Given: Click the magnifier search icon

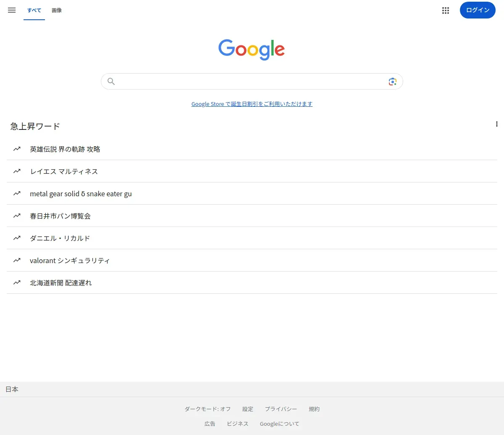Looking at the screenshot, I should (x=111, y=82).
